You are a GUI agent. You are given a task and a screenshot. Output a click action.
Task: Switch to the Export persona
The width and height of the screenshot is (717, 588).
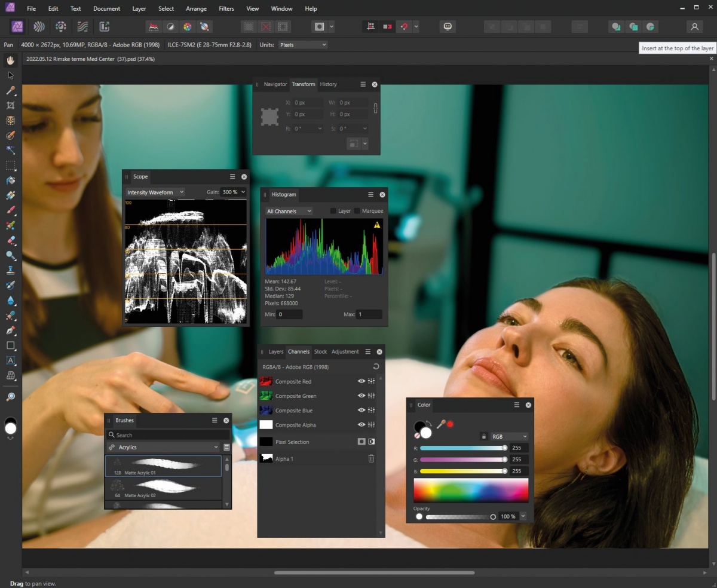104,26
